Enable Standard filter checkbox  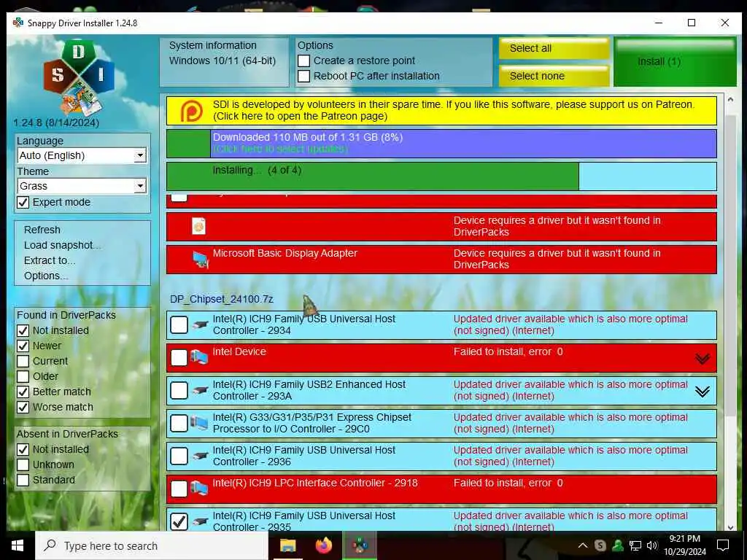[x=23, y=480]
